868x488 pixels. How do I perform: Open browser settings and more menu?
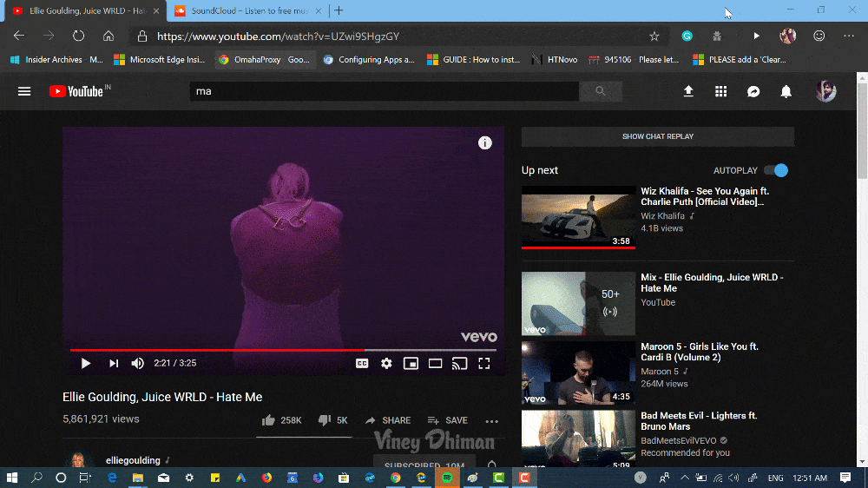(x=849, y=36)
